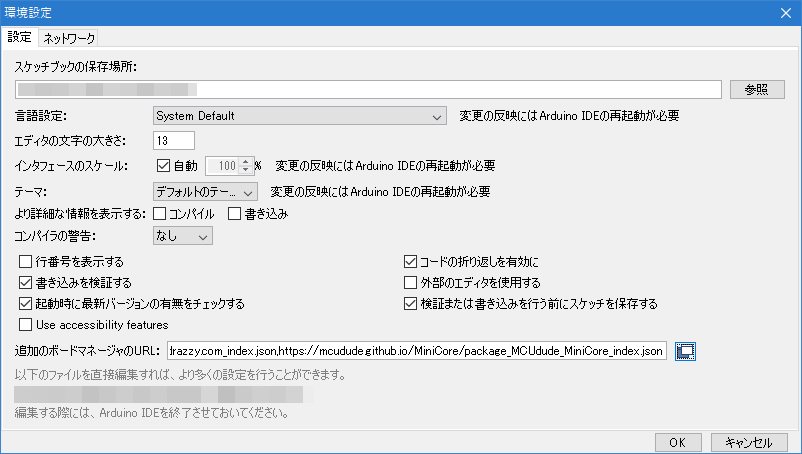Viewport: 802px width, 454px height.
Task: Open the additional board manager URLs editor icon
Action: pos(685,351)
